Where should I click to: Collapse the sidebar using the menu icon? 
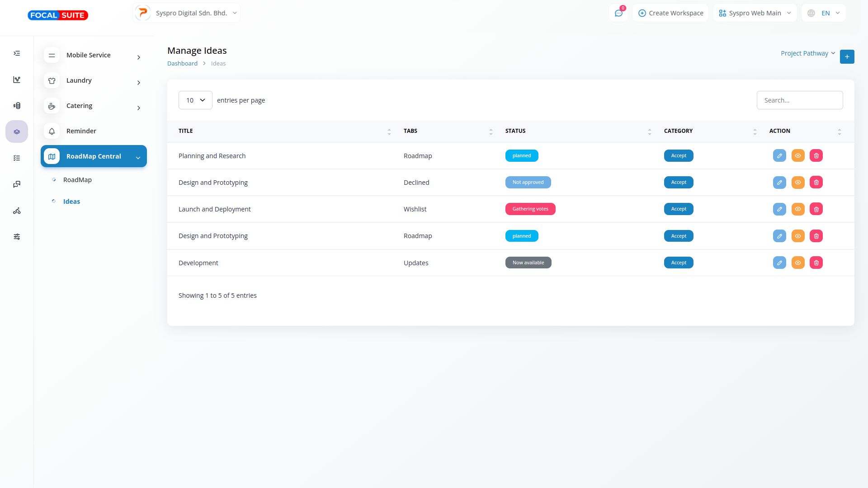(x=17, y=53)
